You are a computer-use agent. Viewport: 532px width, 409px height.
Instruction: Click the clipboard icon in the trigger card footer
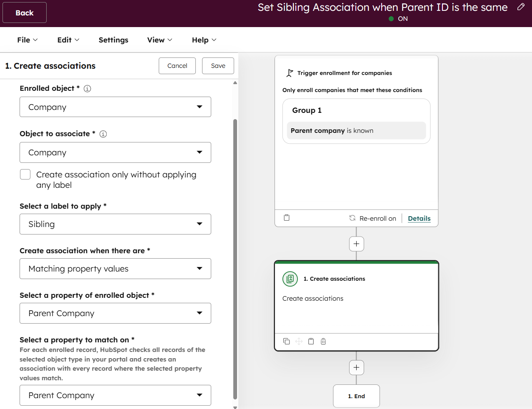coord(287,218)
